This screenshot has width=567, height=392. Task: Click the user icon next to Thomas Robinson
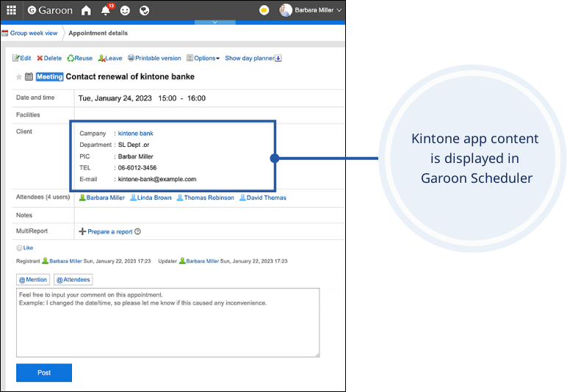[180, 197]
